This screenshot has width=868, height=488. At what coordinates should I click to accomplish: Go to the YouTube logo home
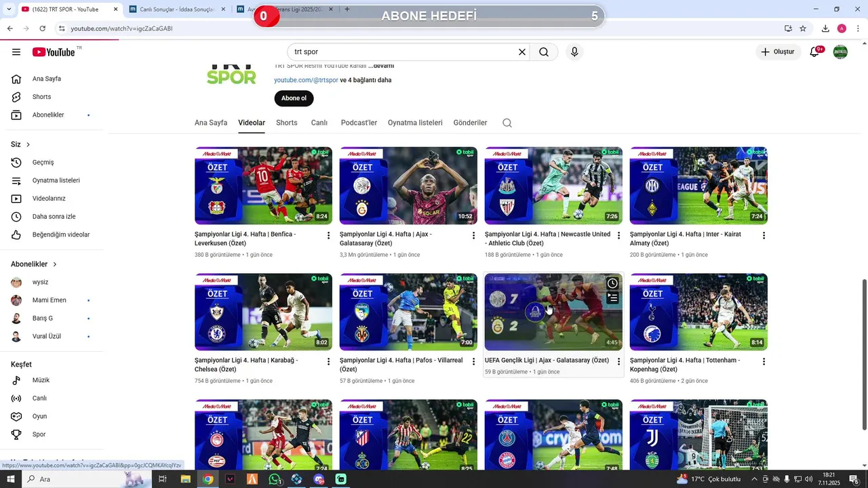tap(53, 52)
